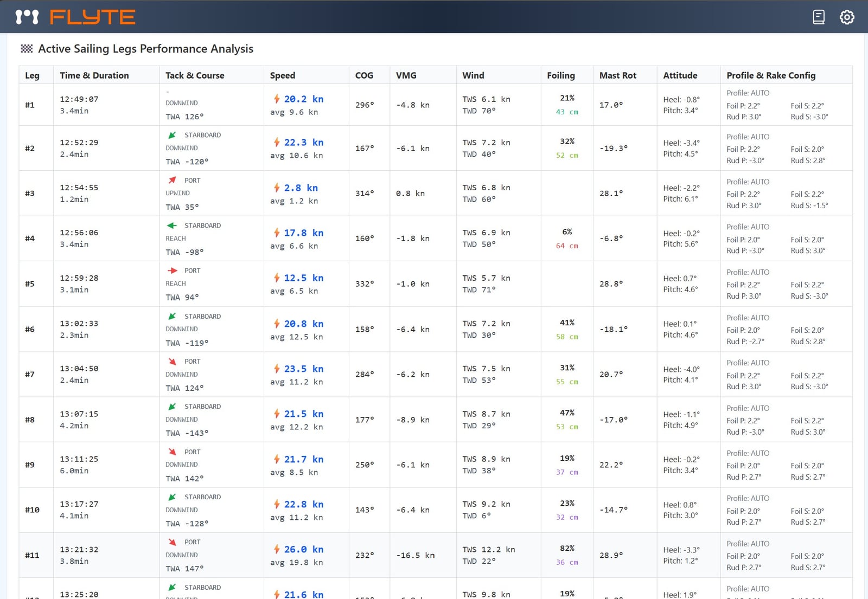
Task: Click leg #2 green starboard arrow icon
Action: coord(172,135)
